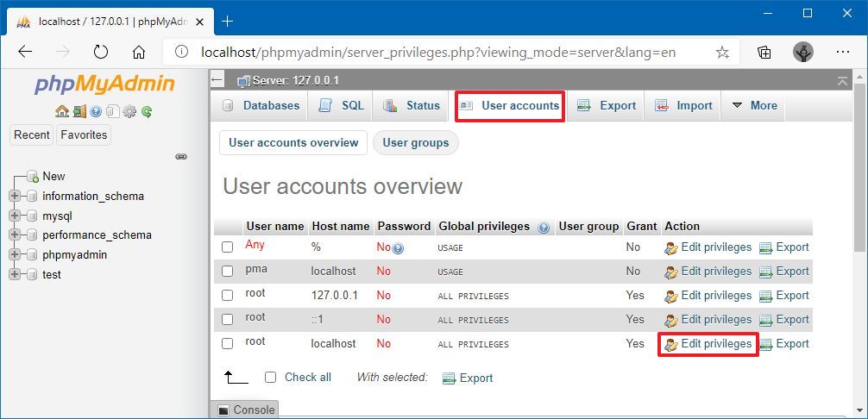The image size is (868, 419).
Task: Click the browser refresh button
Action: click(x=101, y=52)
